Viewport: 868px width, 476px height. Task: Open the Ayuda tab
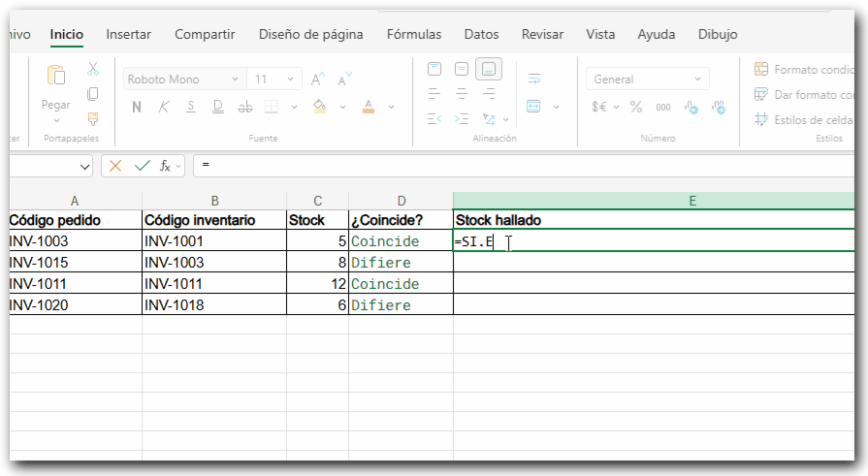click(657, 34)
